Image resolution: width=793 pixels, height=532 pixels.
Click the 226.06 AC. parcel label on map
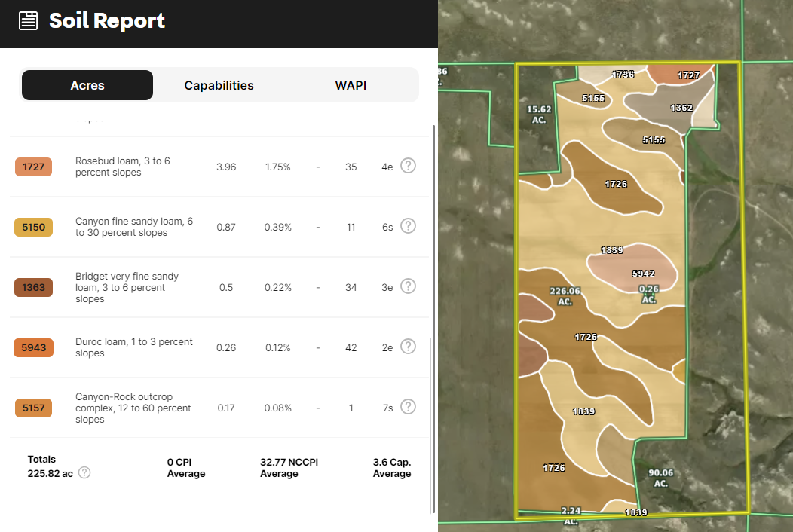click(565, 295)
